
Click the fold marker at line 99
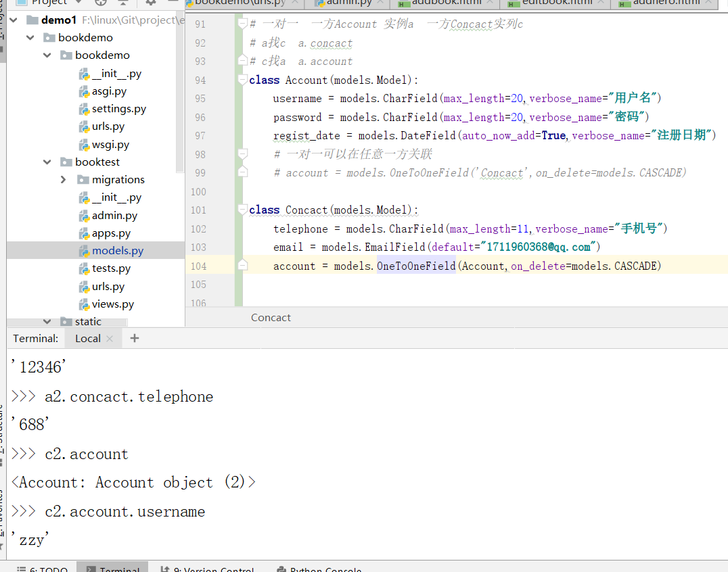pyautogui.click(x=242, y=172)
